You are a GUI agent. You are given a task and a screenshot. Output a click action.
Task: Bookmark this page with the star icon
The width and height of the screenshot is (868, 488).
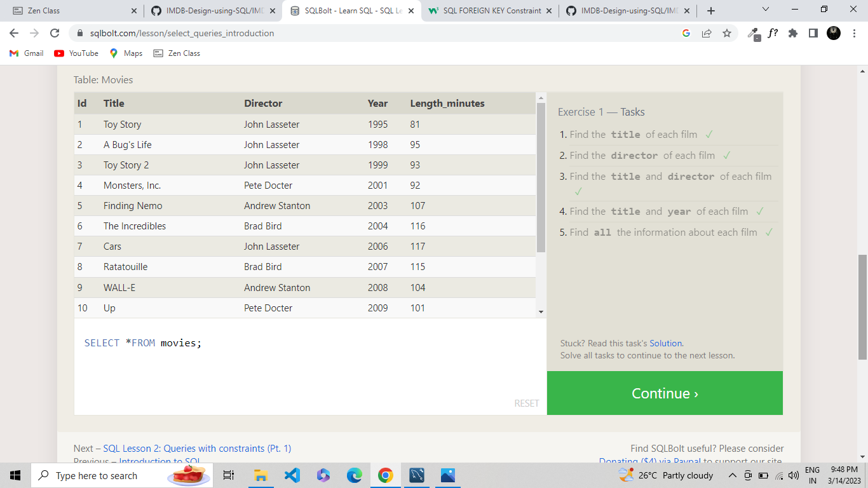(x=727, y=33)
